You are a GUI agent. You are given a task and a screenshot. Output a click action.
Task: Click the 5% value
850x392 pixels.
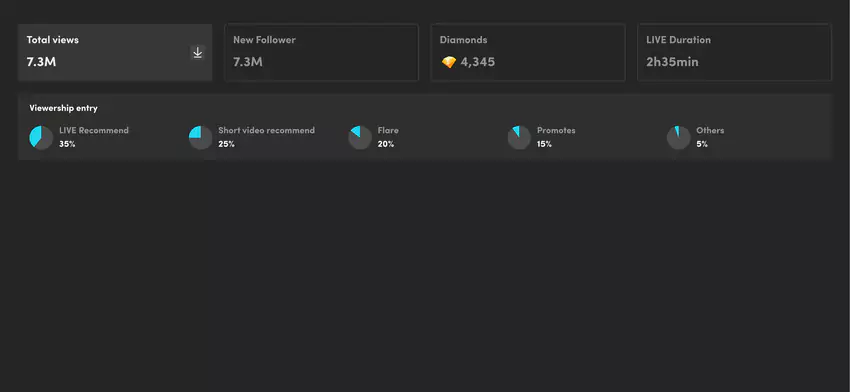702,144
